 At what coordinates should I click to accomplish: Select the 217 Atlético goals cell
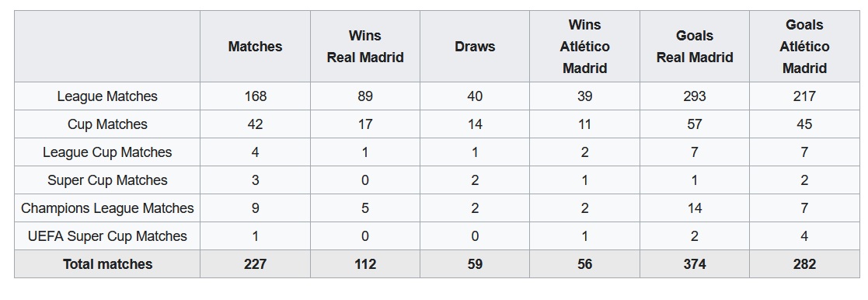coord(804,96)
